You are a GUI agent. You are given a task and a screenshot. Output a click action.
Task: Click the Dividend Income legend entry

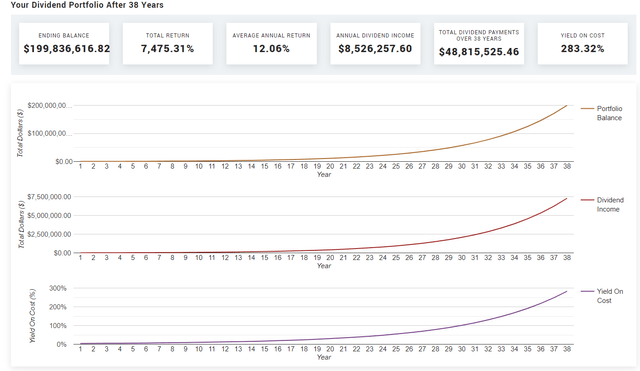point(602,204)
